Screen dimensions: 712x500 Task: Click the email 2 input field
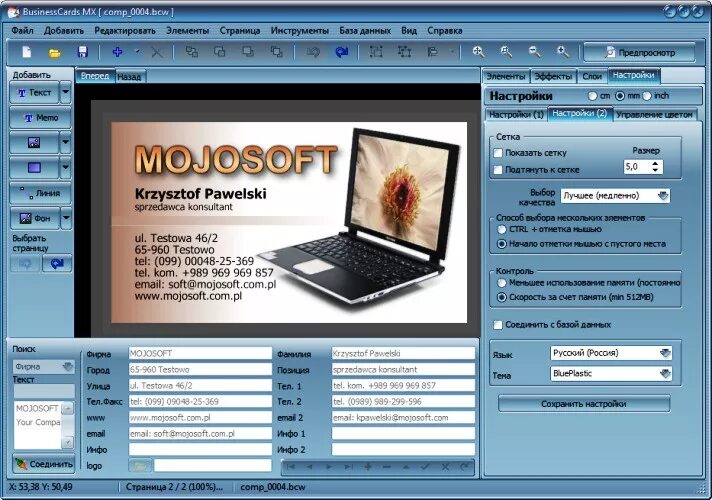pos(403,417)
